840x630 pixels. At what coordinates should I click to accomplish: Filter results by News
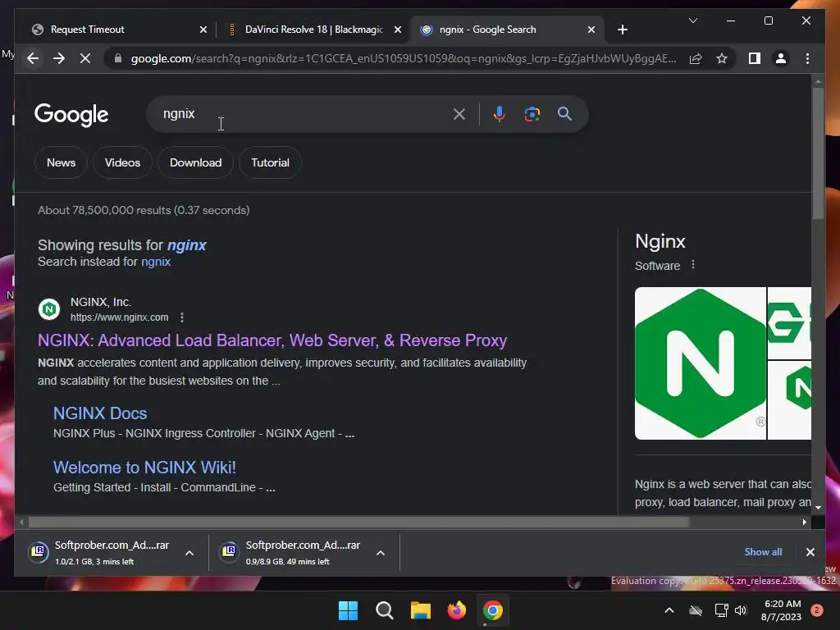(61, 162)
